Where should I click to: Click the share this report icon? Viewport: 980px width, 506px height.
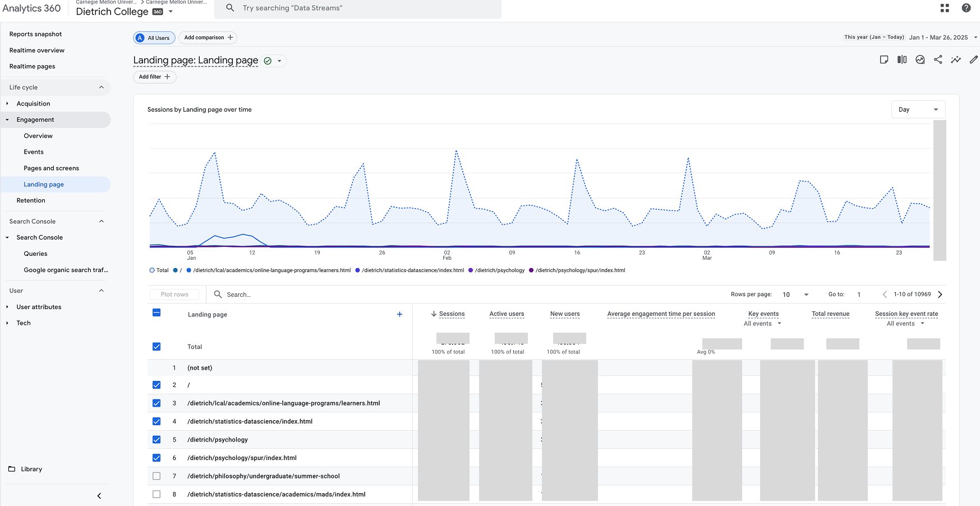pos(938,59)
